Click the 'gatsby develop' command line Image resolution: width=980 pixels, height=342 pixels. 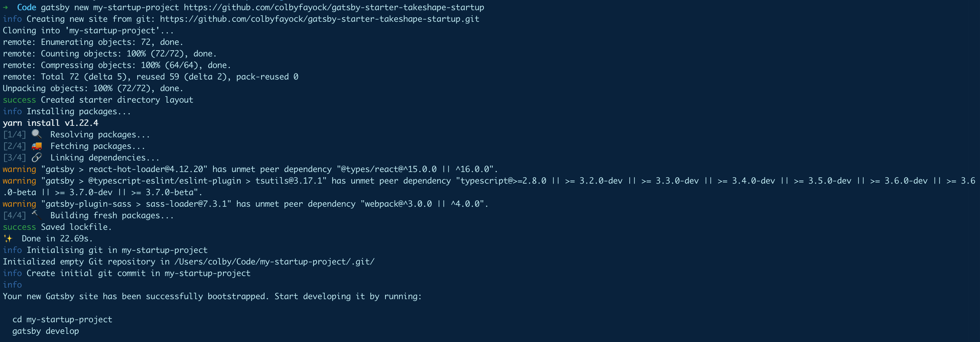46,331
